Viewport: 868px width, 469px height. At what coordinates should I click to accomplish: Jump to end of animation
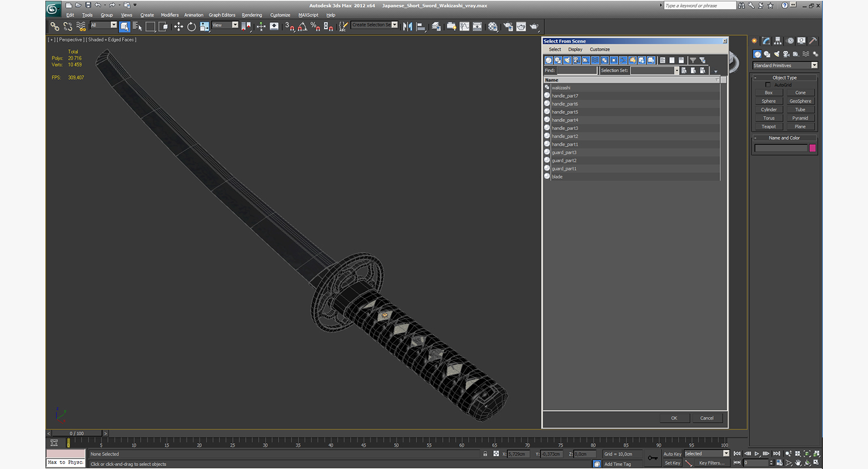pyautogui.click(x=777, y=454)
